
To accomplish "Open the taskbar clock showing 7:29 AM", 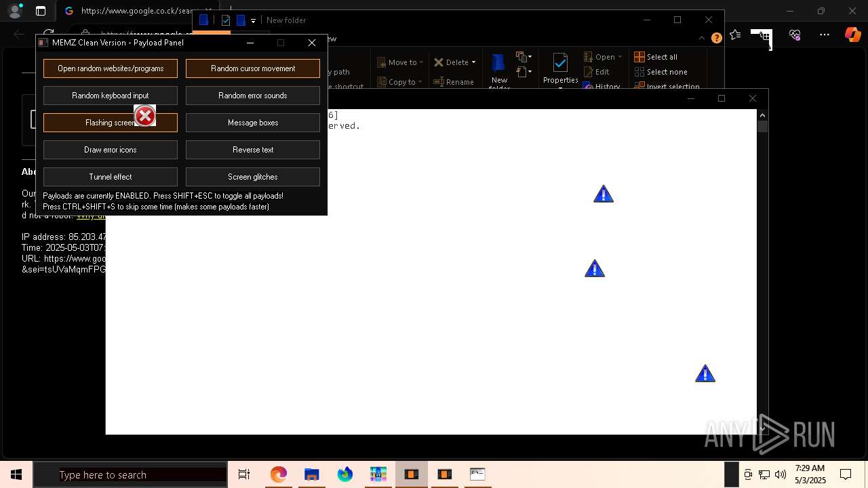I will (810, 474).
